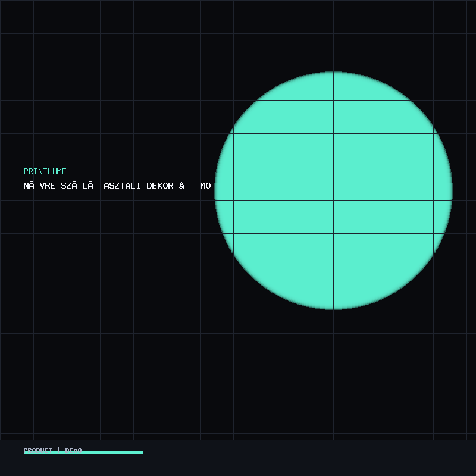This screenshot has height=476, width=476.
Task: Click the right end of the teal progress bar
Action: (142, 452)
